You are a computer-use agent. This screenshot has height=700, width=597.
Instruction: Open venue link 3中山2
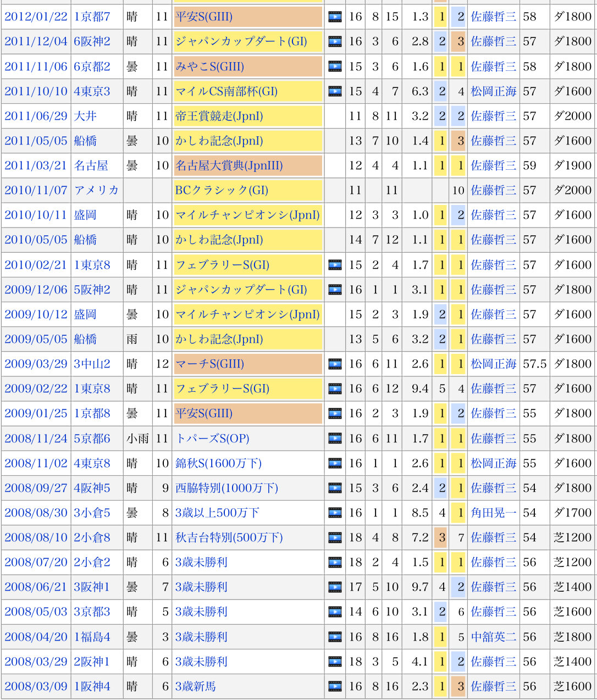coord(92,364)
